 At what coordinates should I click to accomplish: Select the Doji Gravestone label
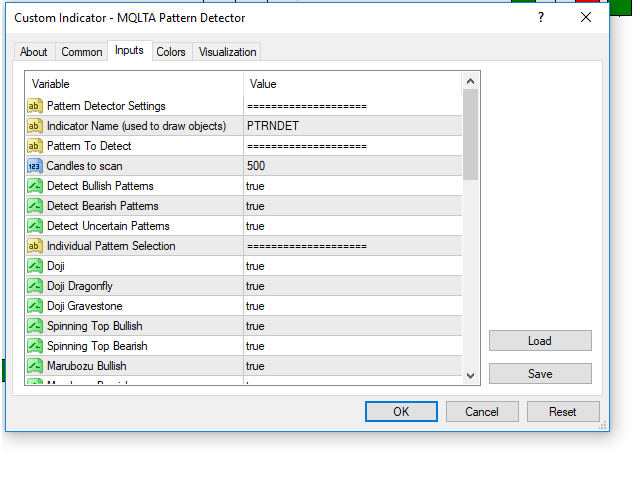tap(84, 306)
